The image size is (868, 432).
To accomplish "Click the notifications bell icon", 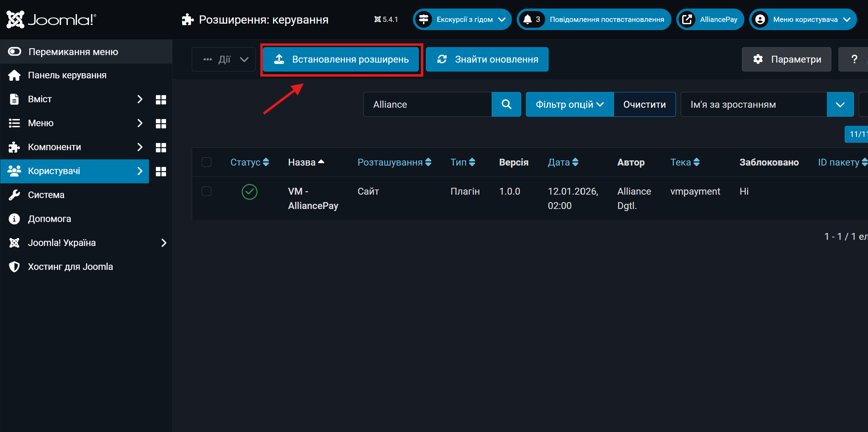I will (528, 19).
